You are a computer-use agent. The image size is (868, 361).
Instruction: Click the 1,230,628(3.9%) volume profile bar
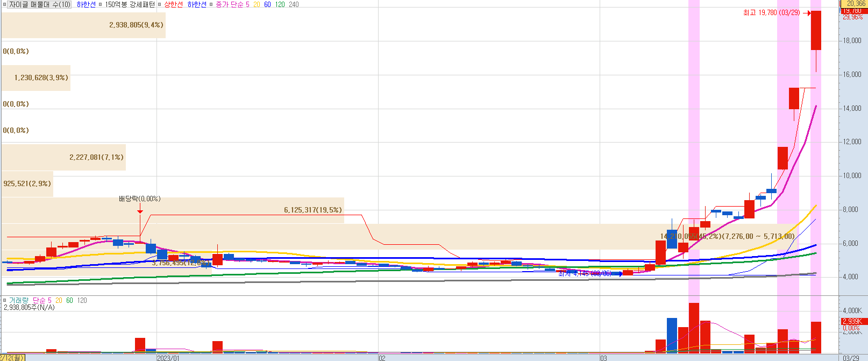(36, 77)
